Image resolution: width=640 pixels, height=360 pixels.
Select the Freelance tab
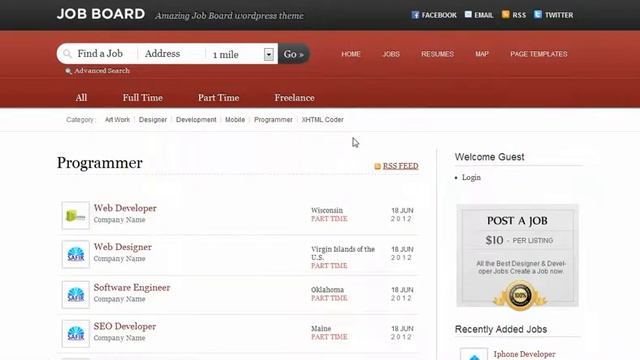(x=294, y=98)
